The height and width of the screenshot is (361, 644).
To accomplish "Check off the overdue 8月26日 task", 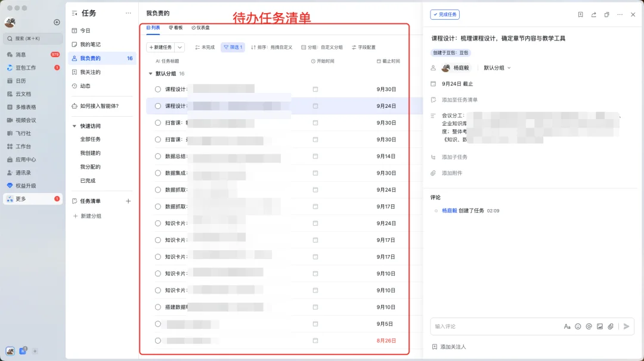I will [x=157, y=341].
